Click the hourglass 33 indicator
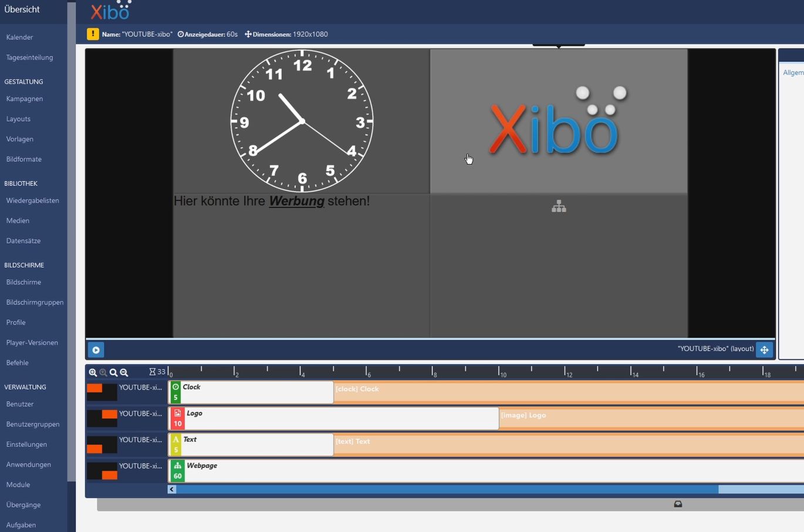The image size is (804, 532). (157, 372)
